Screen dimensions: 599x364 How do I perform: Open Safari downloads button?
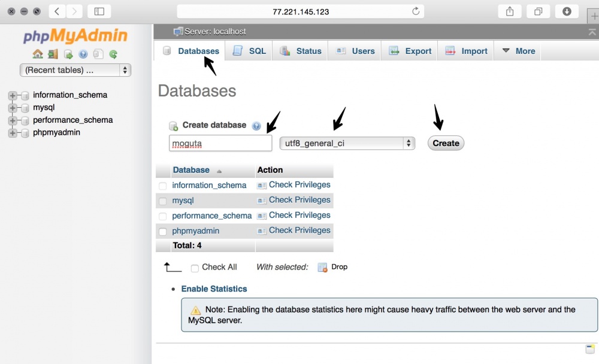tap(567, 11)
